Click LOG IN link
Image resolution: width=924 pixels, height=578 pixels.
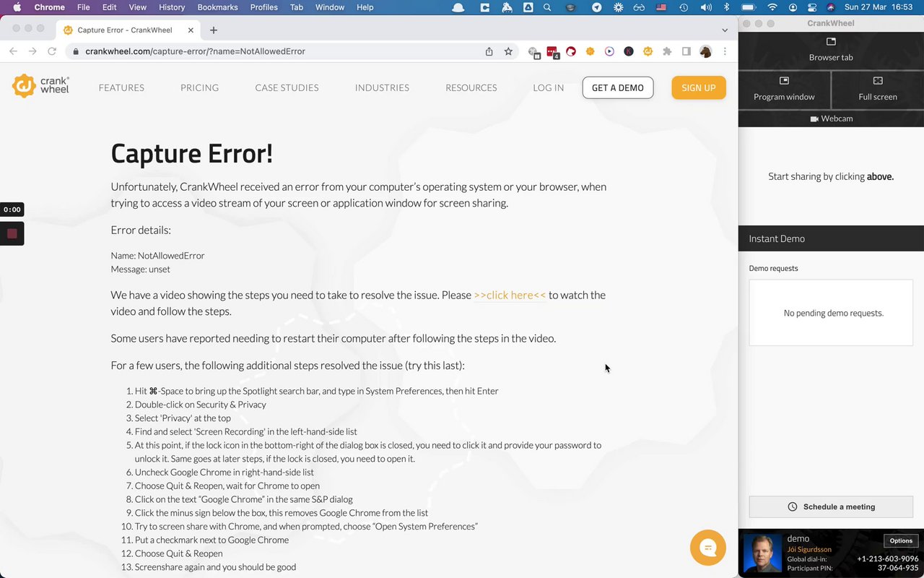(549, 87)
